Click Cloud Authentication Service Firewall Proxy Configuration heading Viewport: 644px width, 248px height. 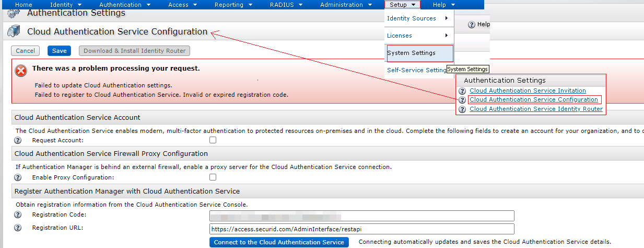click(111, 154)
